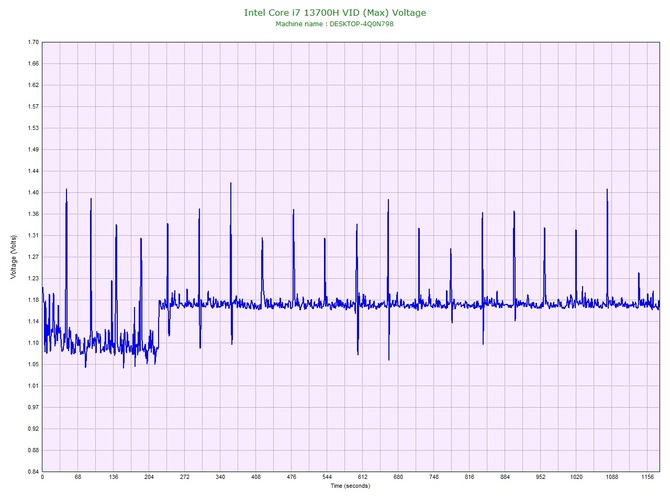Viewport: 670px width, 503px height.
Task: Click the 1.14 y-axis value
Action: 33,321
